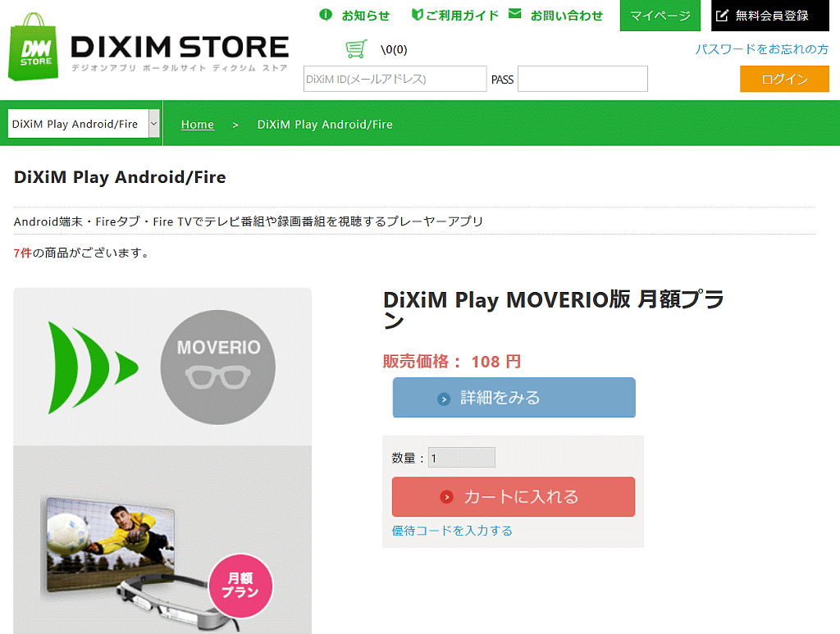This screenshot has height=634, width=840.
Task: Click the 数量 quantity field
Action: 461,458
